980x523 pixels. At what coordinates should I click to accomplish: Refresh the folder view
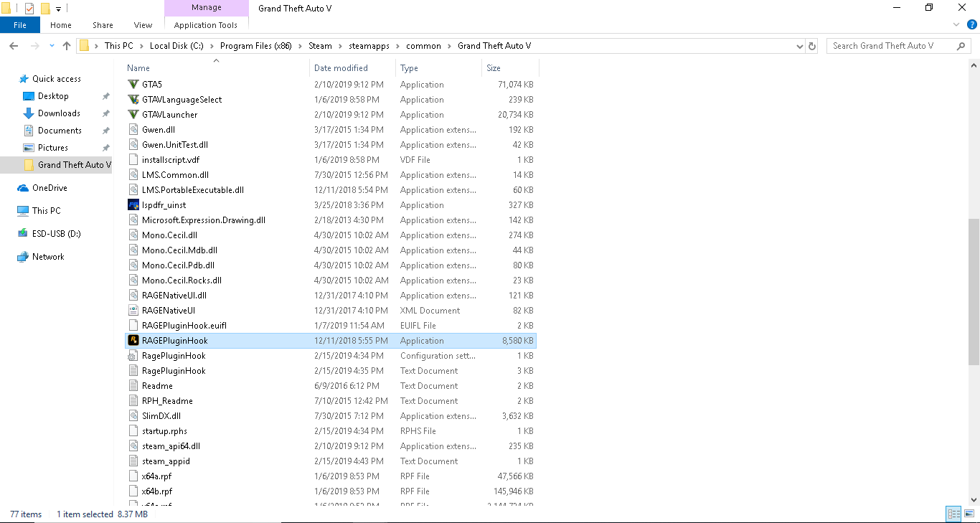coord(812,46)
